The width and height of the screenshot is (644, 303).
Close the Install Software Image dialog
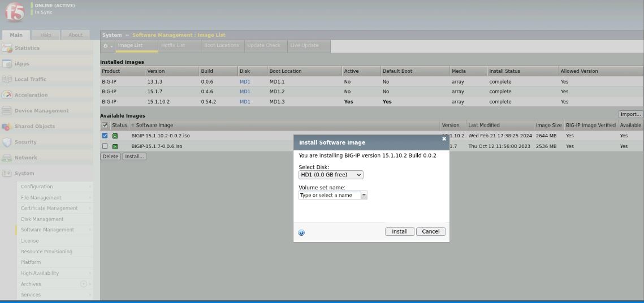[444, 138]
